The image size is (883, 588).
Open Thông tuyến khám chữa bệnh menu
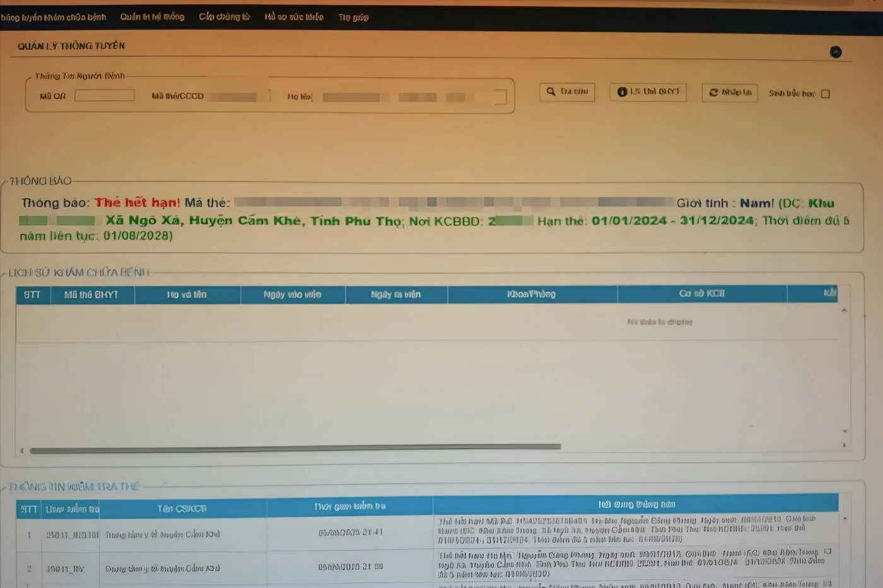tap(54, 17)
